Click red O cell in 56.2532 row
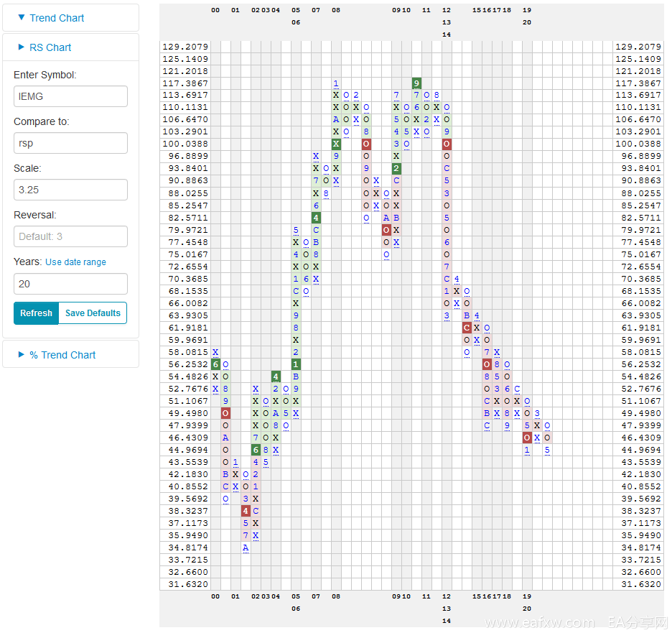 pos(487,364)
